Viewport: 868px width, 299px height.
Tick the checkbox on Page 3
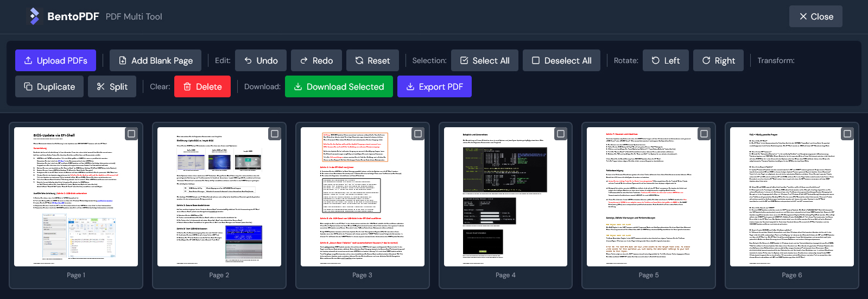pyautogui.click(x=418, y=134)
